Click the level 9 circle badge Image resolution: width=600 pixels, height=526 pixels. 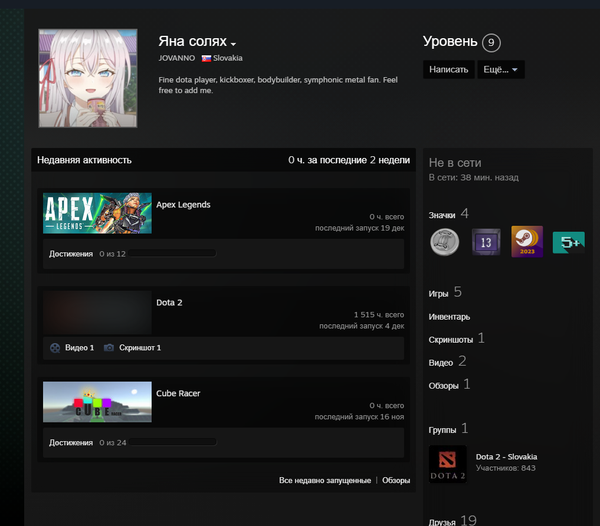point(490,43)
